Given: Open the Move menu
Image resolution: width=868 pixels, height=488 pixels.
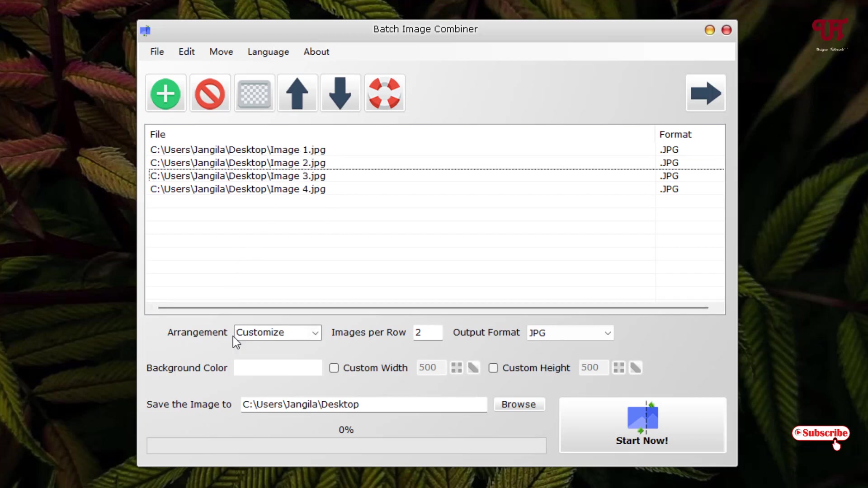Looking at the screenshot, I should point(221,52).
